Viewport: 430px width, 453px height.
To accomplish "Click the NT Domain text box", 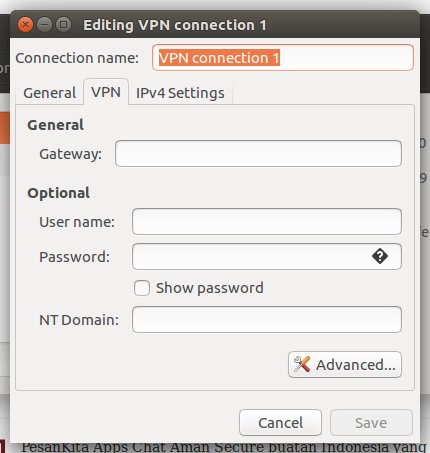I will tap(267, 319).
